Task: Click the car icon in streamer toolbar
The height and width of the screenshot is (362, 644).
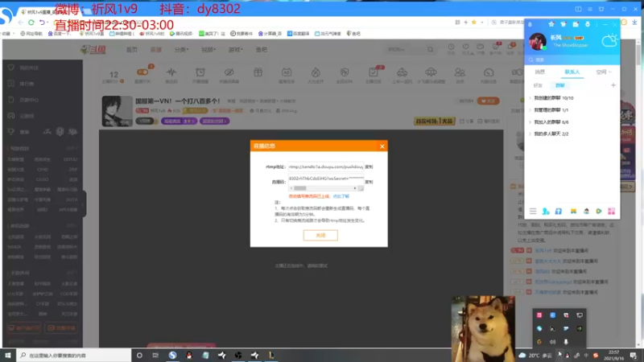Action: tap(402, 72)
